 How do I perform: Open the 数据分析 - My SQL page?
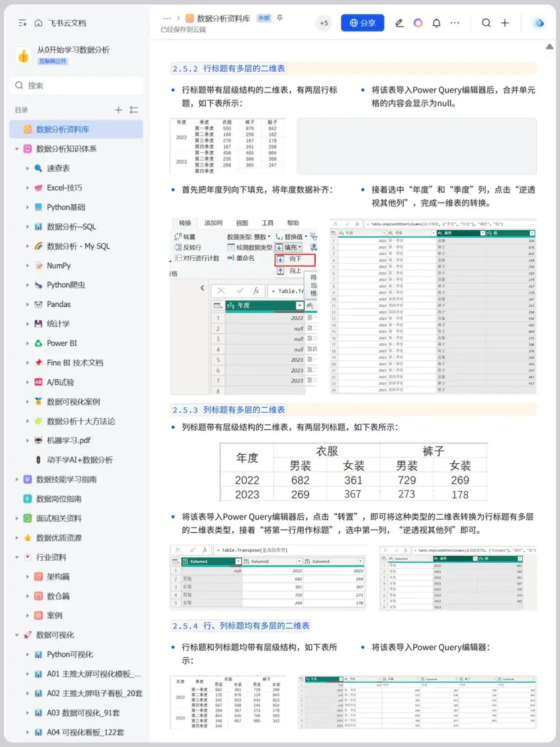[x=78, y=246]
